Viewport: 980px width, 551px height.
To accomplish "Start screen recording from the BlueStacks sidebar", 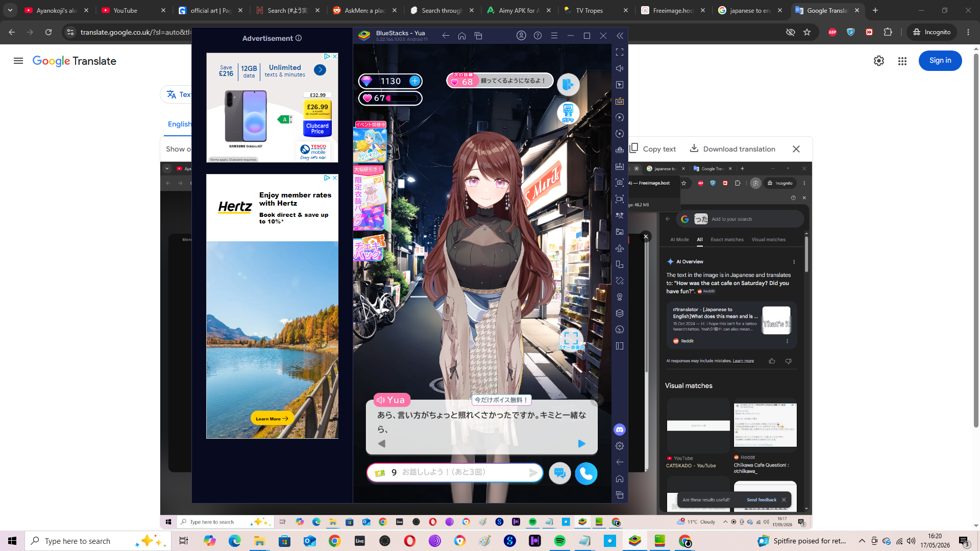I will click(x=620, y=199).
